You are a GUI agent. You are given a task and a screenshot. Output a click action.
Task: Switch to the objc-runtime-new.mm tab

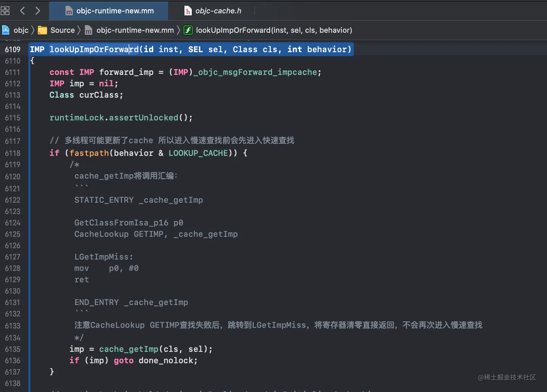coord(109,11)
